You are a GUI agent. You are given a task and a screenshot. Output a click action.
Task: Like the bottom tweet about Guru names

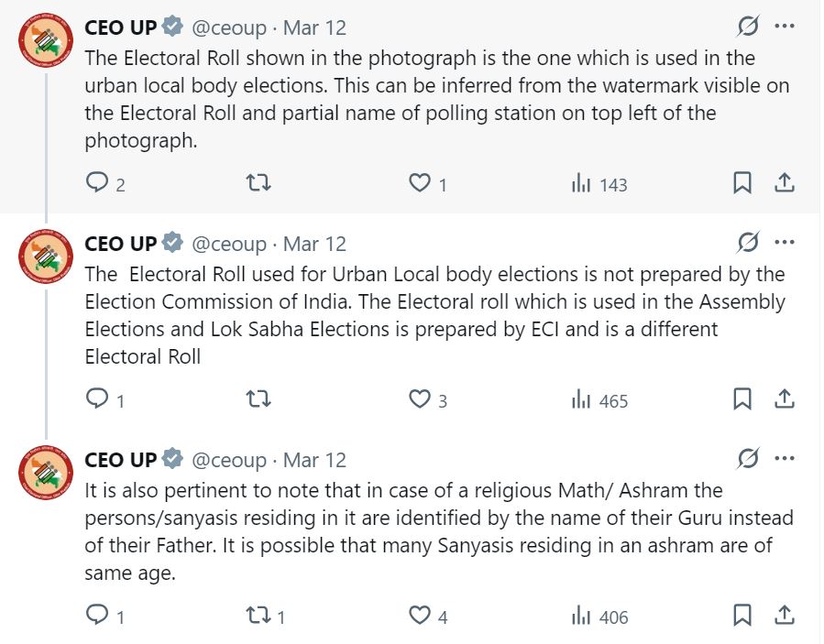coord(421,616)
